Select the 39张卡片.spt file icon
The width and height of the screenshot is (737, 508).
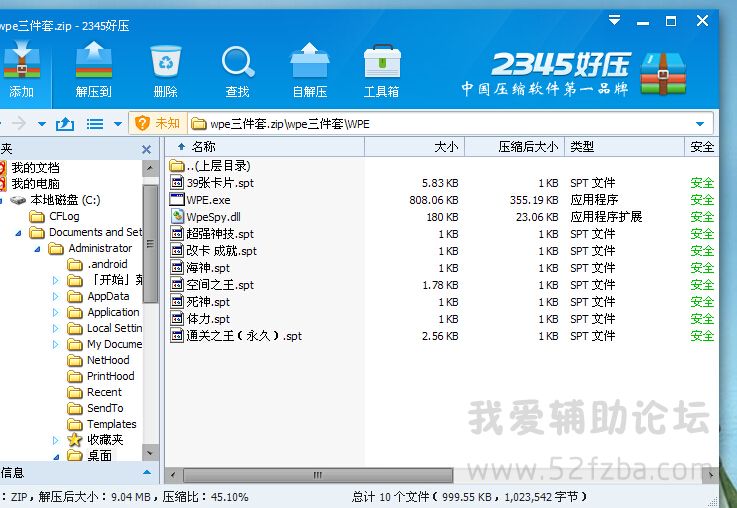point(177,183)
